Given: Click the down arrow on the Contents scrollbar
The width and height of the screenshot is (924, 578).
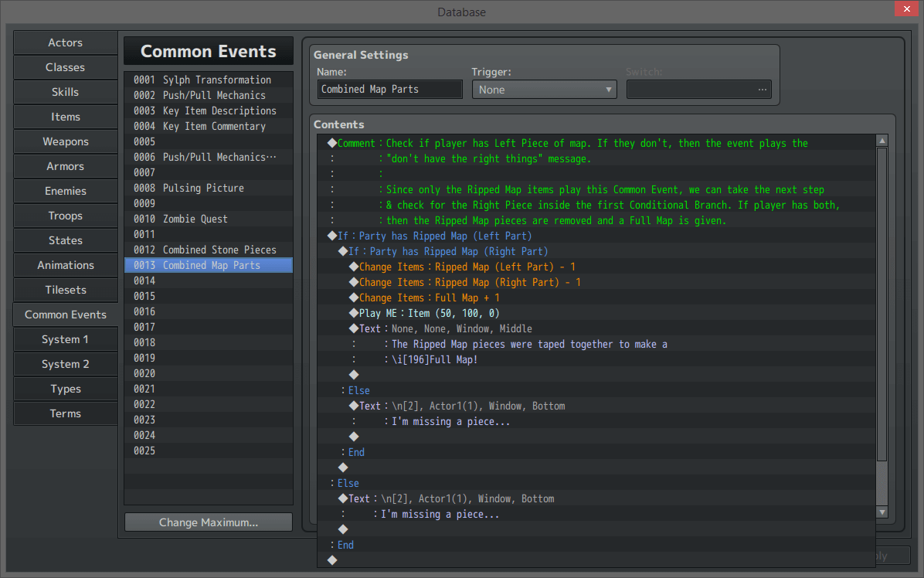Looking at the screenshot, I should coord(882,512).
